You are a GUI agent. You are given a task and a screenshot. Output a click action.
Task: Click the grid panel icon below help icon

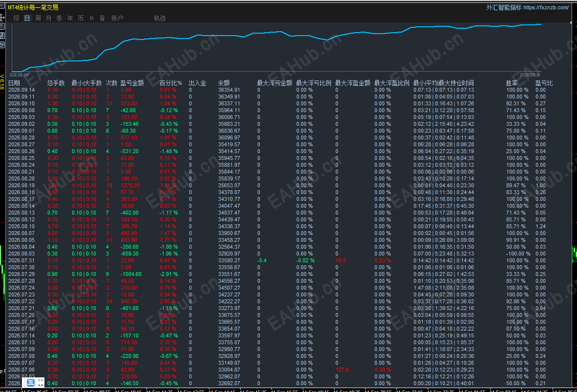pyautogui.click(x=2, y=36)
